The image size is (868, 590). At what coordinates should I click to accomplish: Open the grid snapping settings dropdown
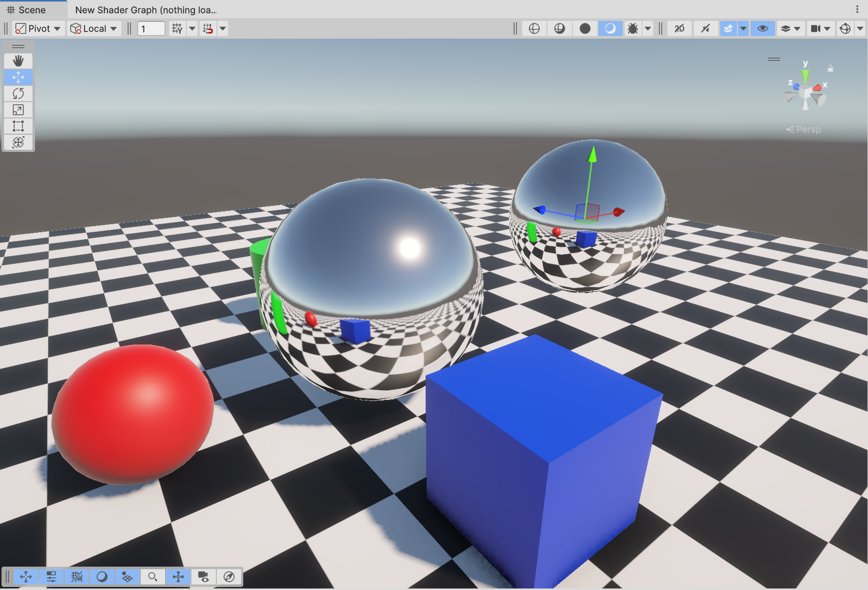click(222, 28)
